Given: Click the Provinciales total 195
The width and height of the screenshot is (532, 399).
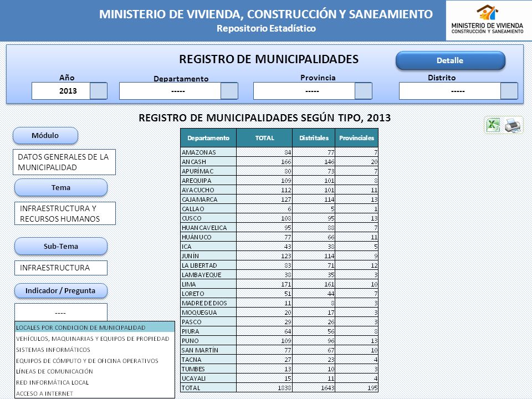Looking at the screenshot, I should [x=372, y=388].
